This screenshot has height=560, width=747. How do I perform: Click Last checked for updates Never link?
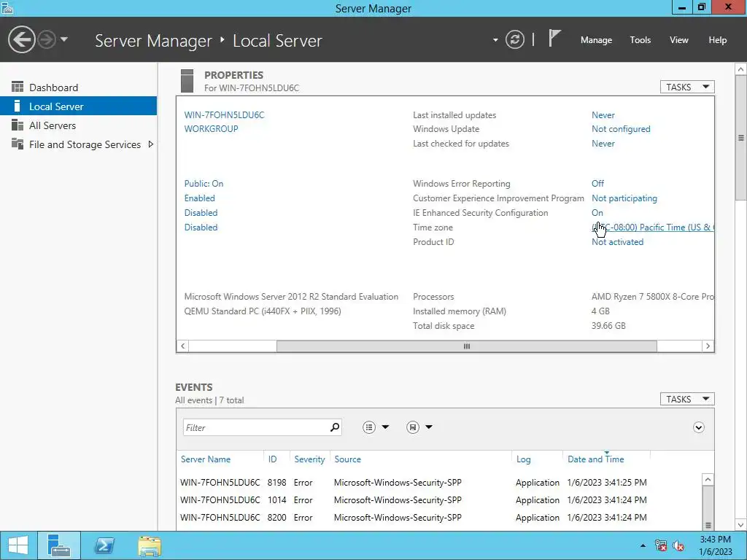(x=603, y=144)
